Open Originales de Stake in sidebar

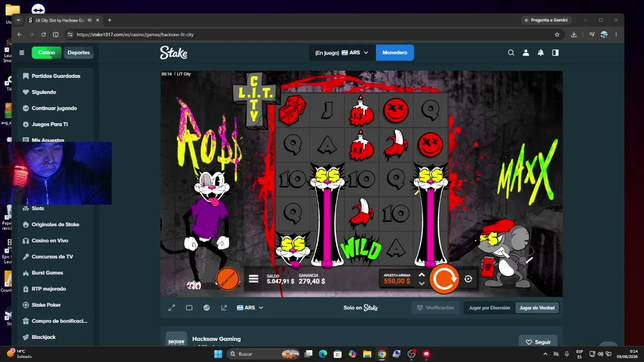click(55, 224)
